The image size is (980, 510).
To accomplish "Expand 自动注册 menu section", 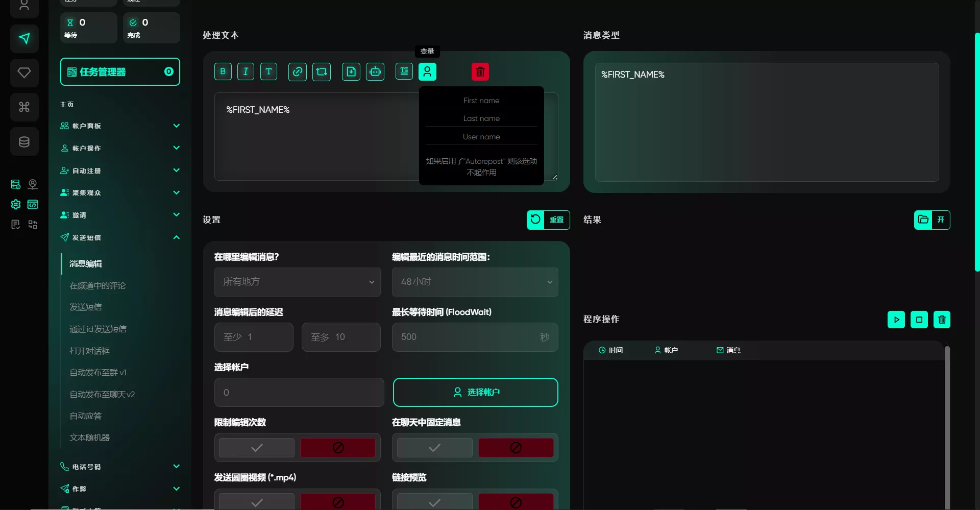I will tap(120, 171).
